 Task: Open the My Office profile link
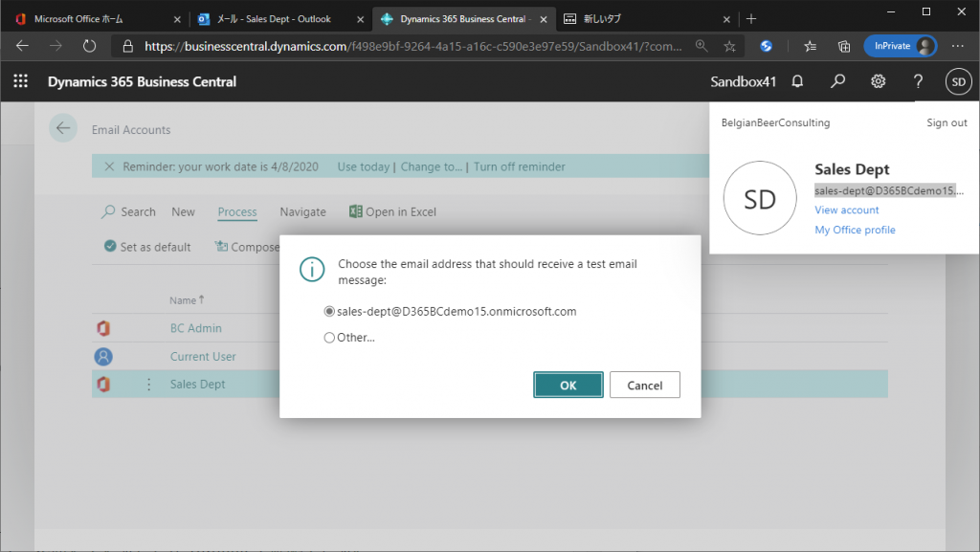click(x=855, y=230)
